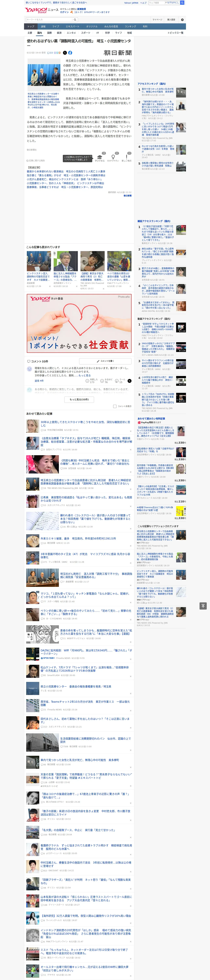210x980 pixels.
Task: Open related link 指示書と「異なる薬剤」がなぜ
Action: tap(66, 175)
